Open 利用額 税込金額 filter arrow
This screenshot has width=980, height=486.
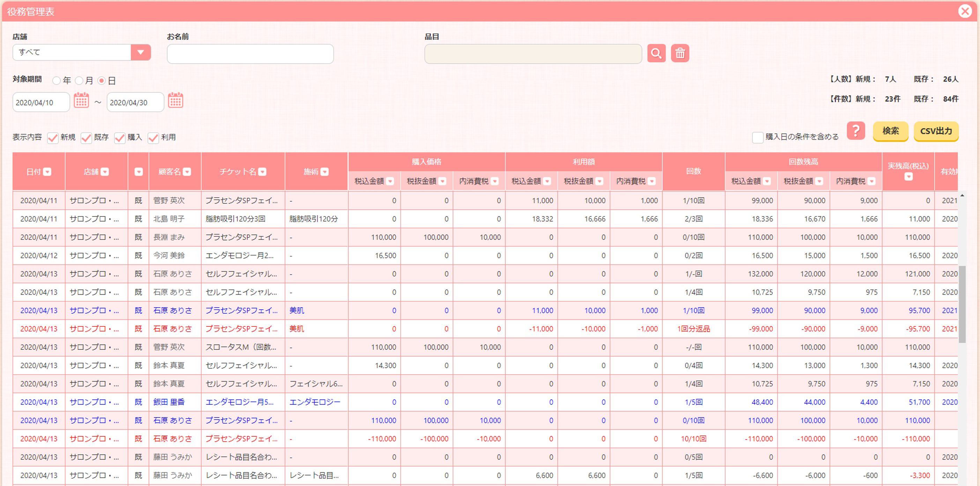[547, 182]
